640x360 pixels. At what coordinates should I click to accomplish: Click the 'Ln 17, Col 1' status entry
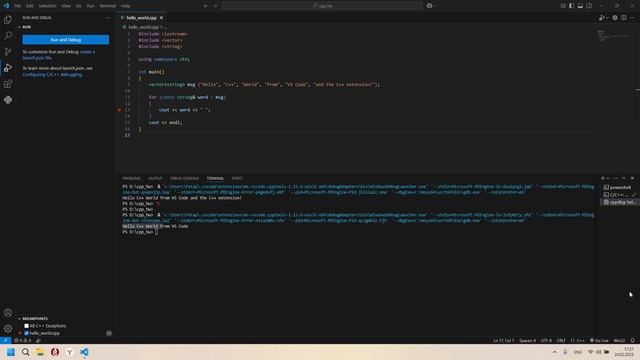click(503, 340)
